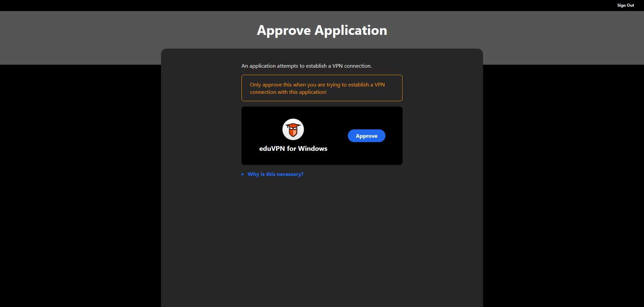Click the eduVPN owl shield logo

click(293, 129)
